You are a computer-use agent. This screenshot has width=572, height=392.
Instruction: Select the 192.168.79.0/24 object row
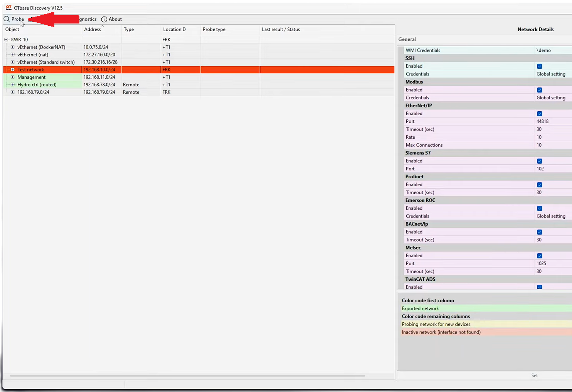(199, 92)
